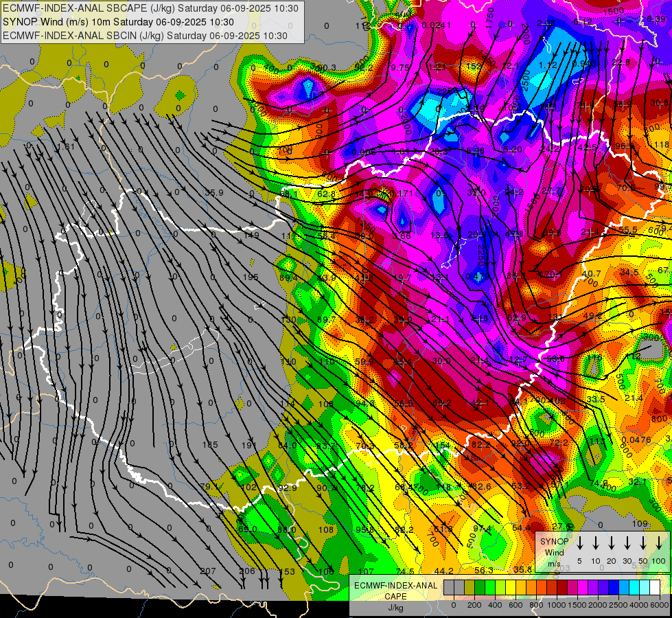
Task: Select the SBCAPE title line at top
Action: click(150, 8)
